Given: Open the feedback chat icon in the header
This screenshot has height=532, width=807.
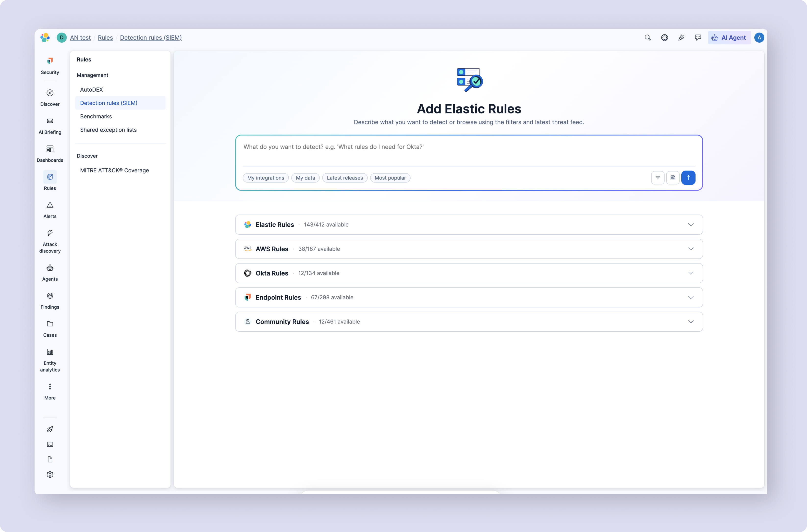Looking at the screenshot, I should [698, 38].
